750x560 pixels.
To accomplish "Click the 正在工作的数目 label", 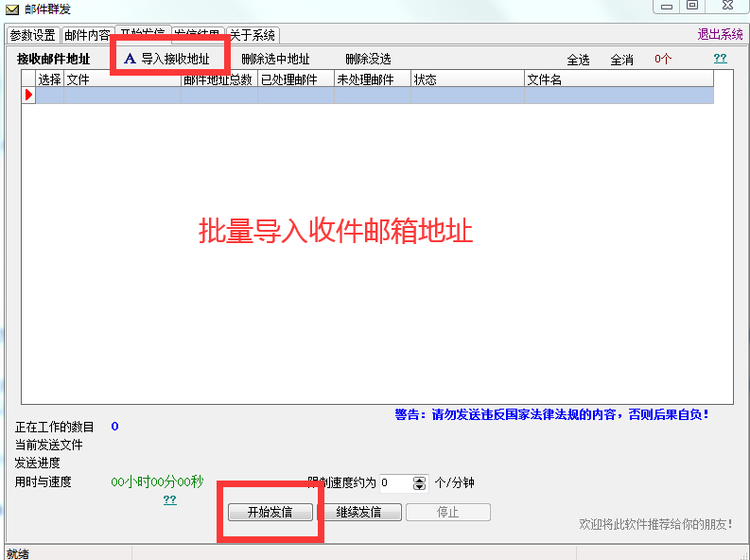I will point(55,427).
